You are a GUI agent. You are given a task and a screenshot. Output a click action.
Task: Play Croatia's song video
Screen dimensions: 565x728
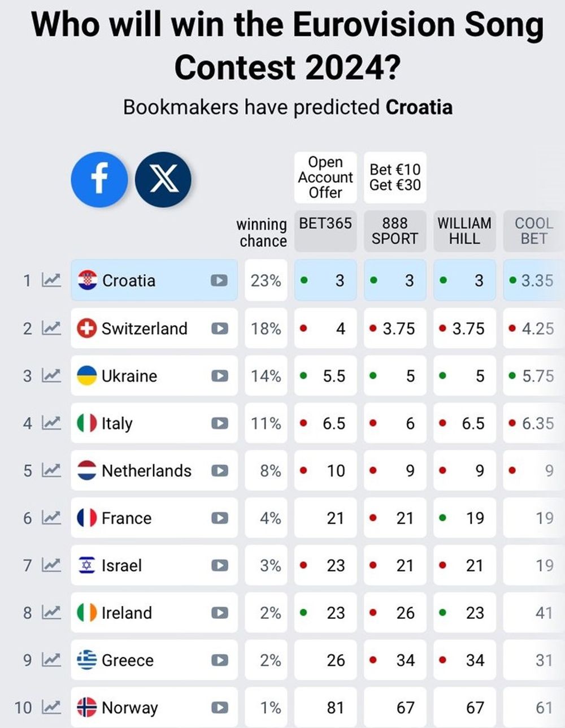[219, 280]
